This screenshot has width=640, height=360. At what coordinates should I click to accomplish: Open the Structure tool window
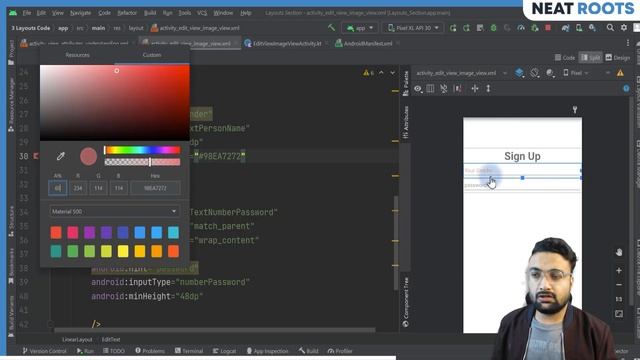pyautogui.click(x=11, y=221)
